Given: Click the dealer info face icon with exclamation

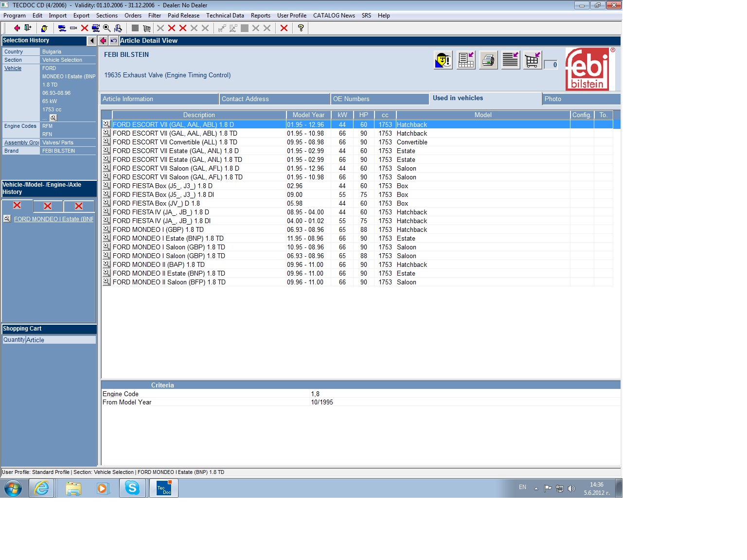Looking at the screenshot, I should (443, 60).
